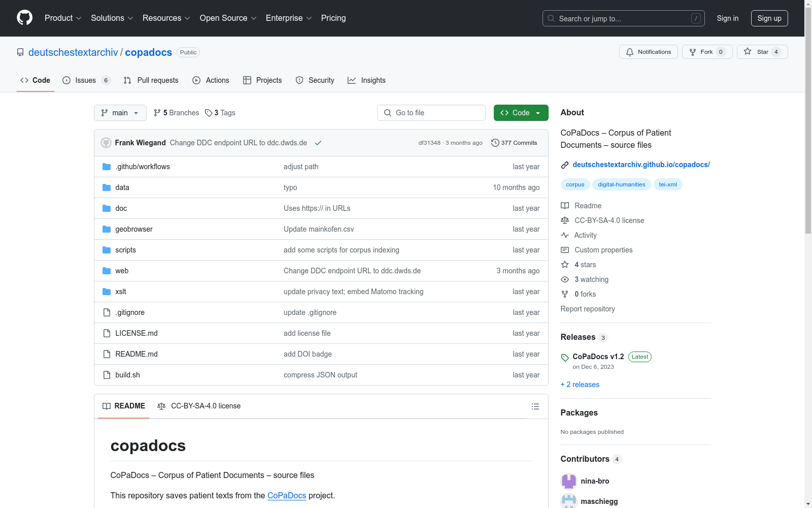Open the data folder
Viewport: 812px width, 508px height.
[122, 187]
